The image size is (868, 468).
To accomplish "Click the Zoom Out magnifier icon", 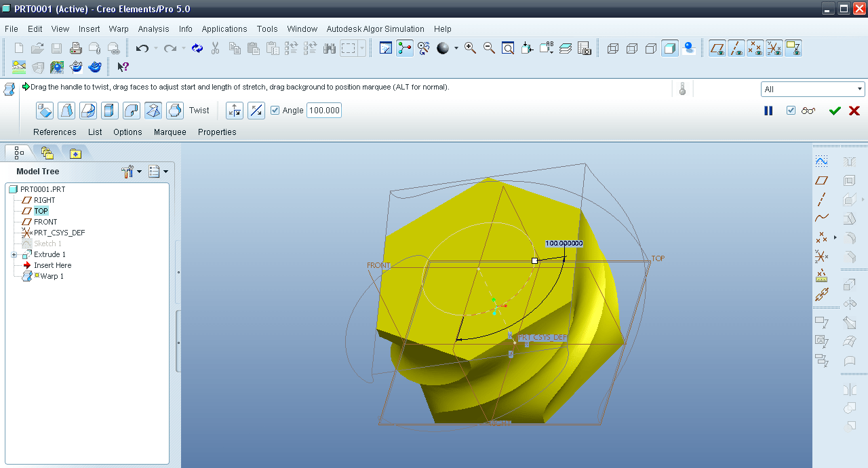I will [489, 48].
